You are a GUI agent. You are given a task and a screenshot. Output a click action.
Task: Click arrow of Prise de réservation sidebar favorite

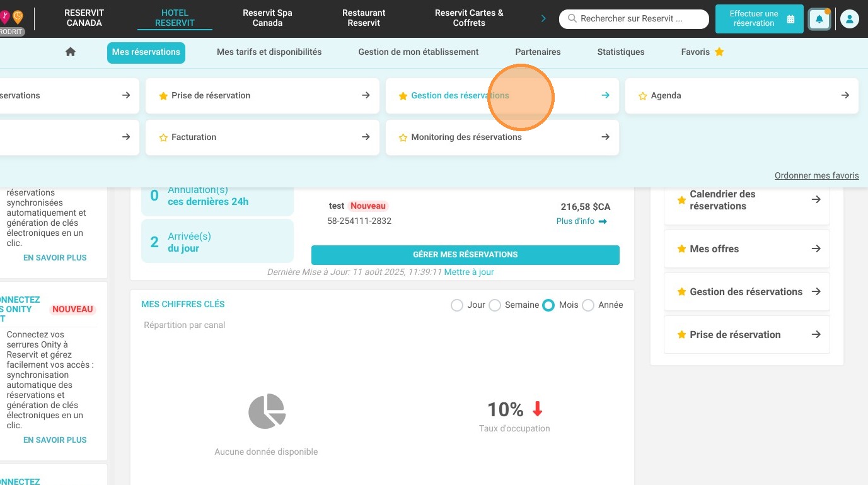[x=816, y=334]
